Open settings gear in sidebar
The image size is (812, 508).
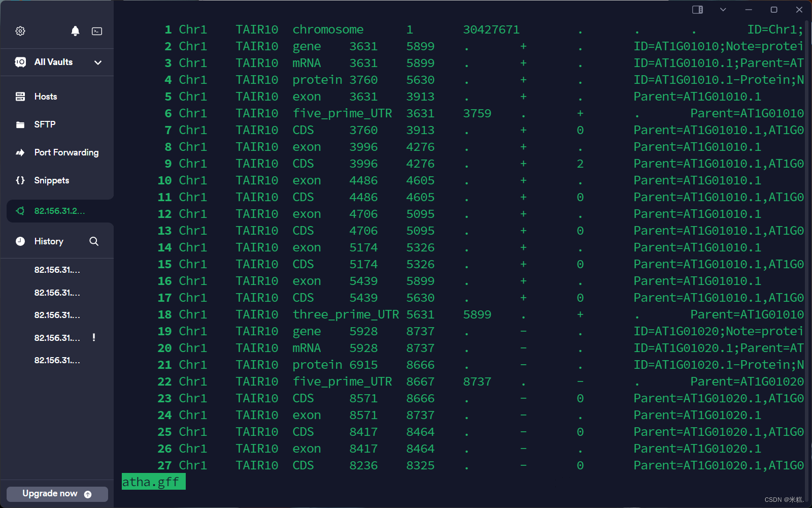point(20,31)
